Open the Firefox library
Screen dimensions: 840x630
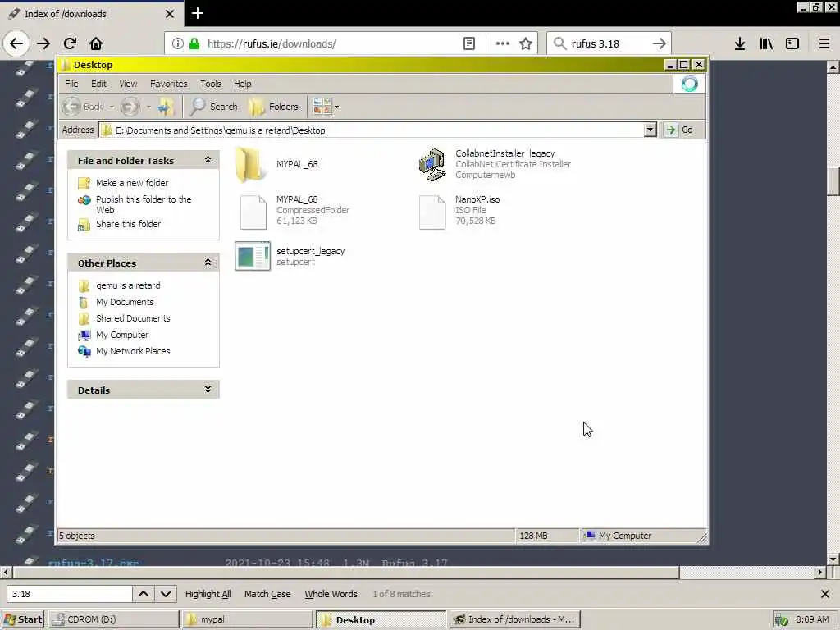pyautogui.click(x=766, y=43)
